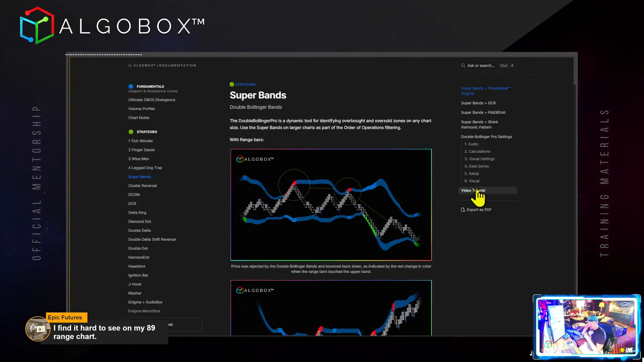644x362 pixels.
Task: Select 1 Tick Wonder strategy
Action: [141, 141]
